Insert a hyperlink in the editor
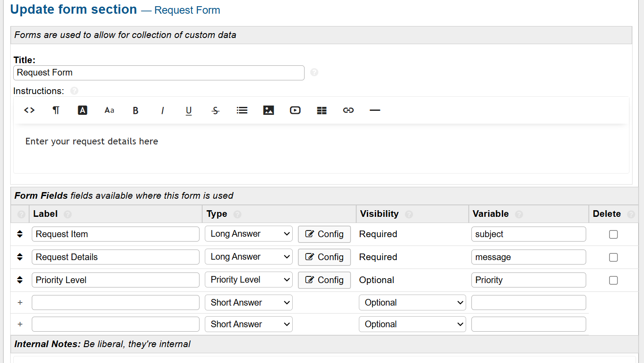This screenshot has height=363, width=644. point(348,110)
